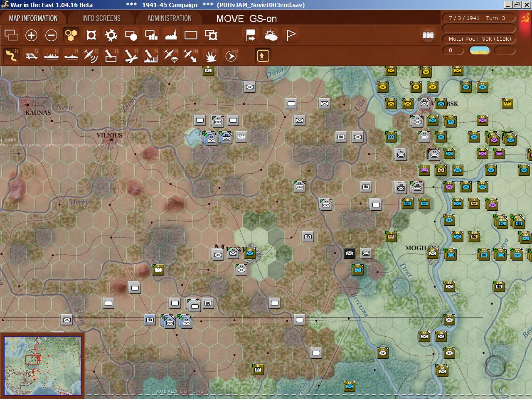The image size is (532, 399).
Task: Toggle the rectangle-with-circle map icon
Action: tap(131, 35)
